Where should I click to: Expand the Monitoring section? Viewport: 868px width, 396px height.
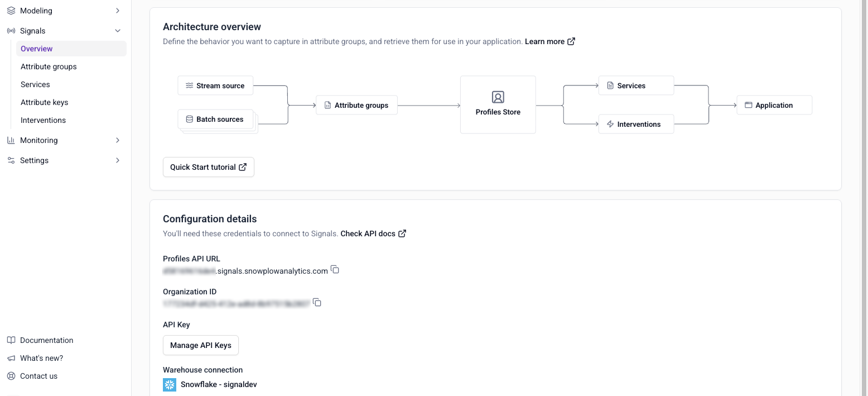click(x=117, y=140)
